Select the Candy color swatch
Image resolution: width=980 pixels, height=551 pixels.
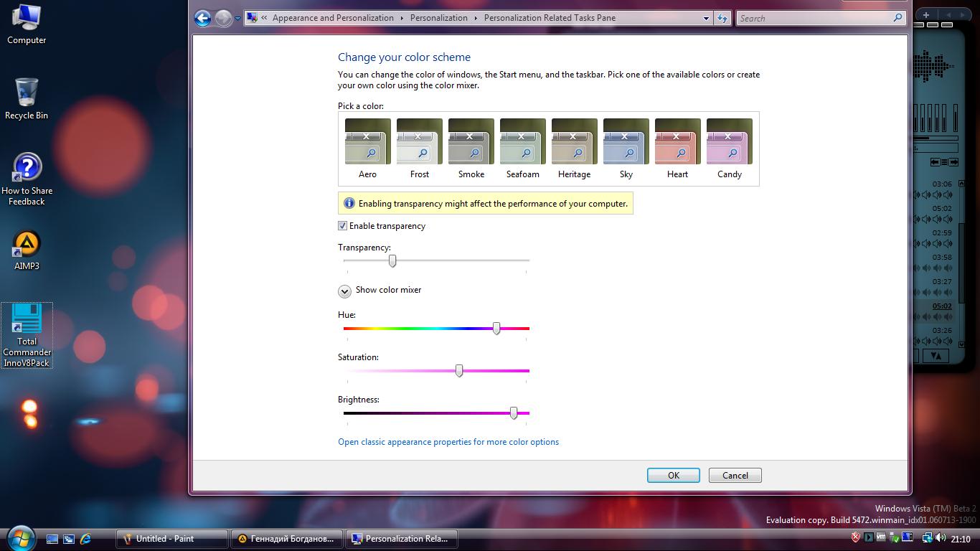coord(729,149)
